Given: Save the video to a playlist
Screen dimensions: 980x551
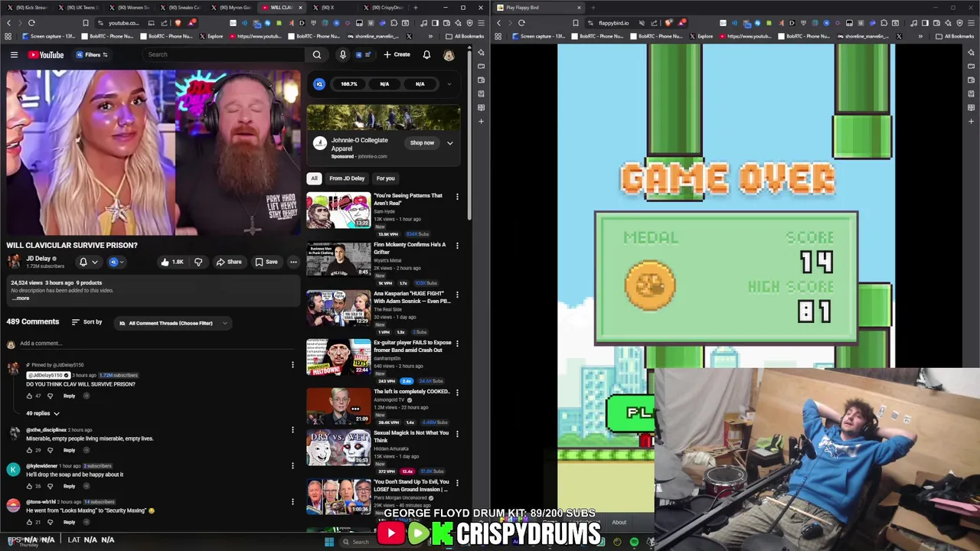Looking at the screenshot, I should 266,262.
